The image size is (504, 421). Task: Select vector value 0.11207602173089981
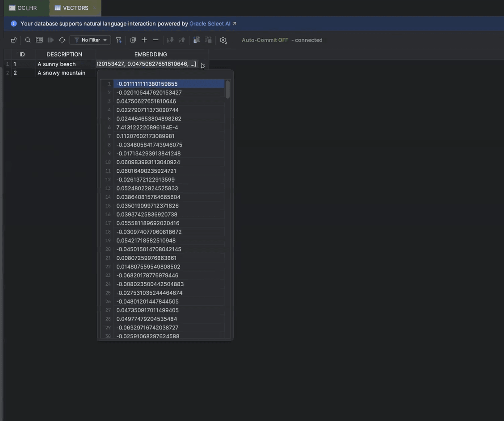[168, 136]
